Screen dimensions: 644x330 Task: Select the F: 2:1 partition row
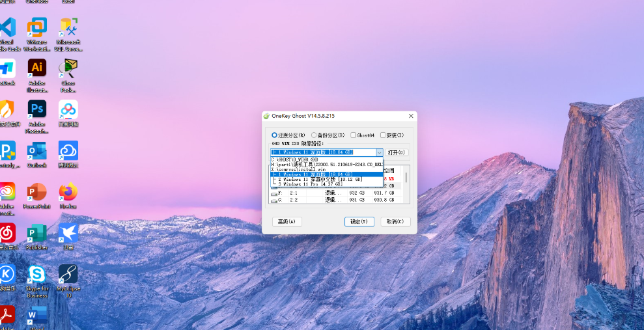[335, 193]
